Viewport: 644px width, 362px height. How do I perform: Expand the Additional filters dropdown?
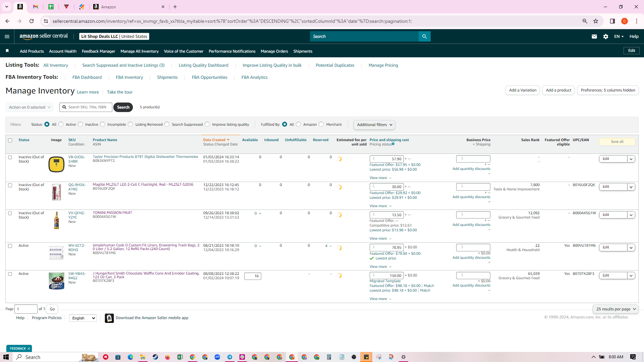click(374, 125)
